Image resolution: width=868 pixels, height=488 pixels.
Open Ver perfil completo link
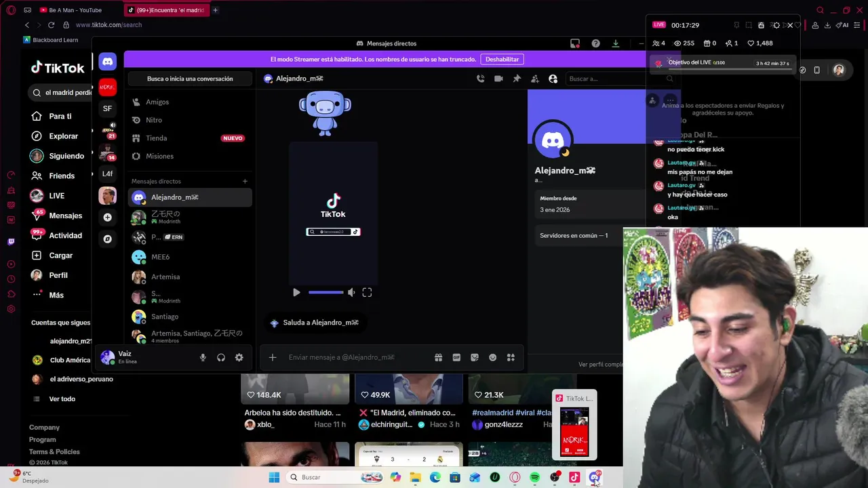[601, 364]
